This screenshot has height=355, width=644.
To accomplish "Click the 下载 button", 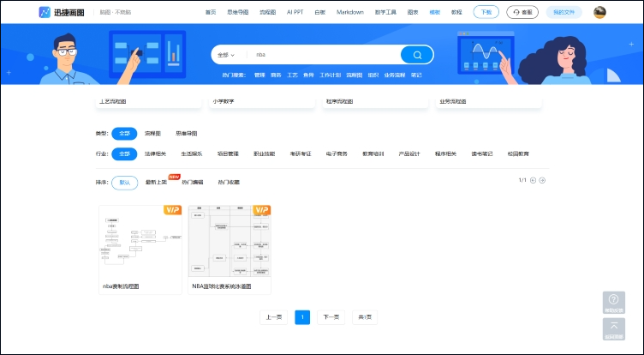I will click(x=486, y=12).
